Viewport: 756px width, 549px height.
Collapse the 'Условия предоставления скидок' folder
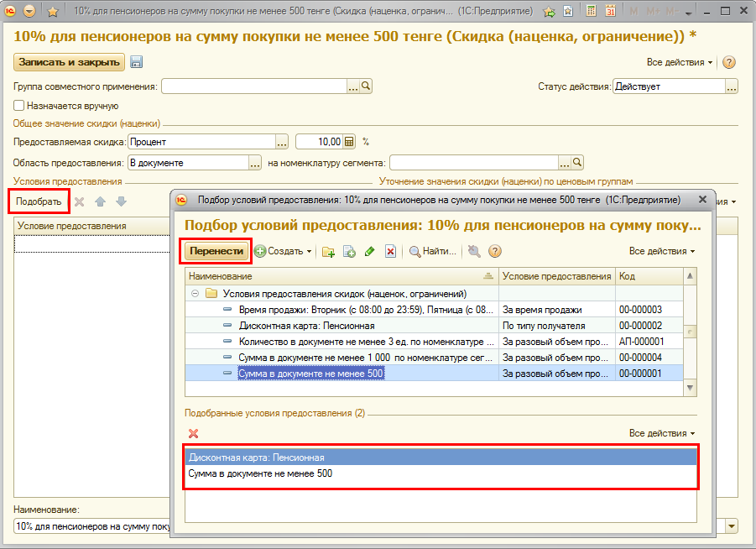[195, 294]
